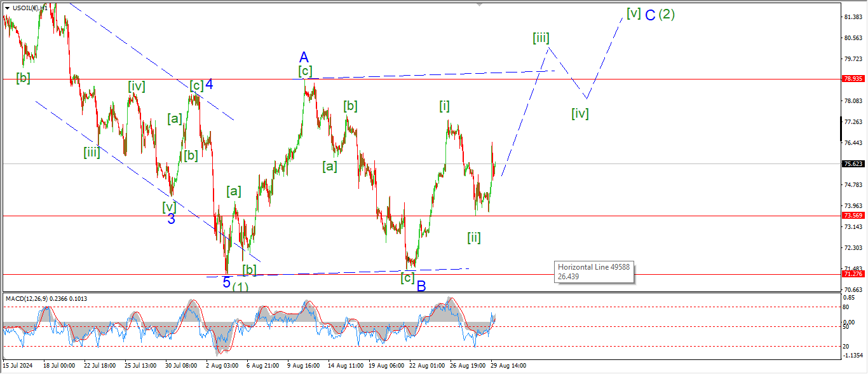Click the USOIL(€),H1 chart title text

tap(31, 8)
